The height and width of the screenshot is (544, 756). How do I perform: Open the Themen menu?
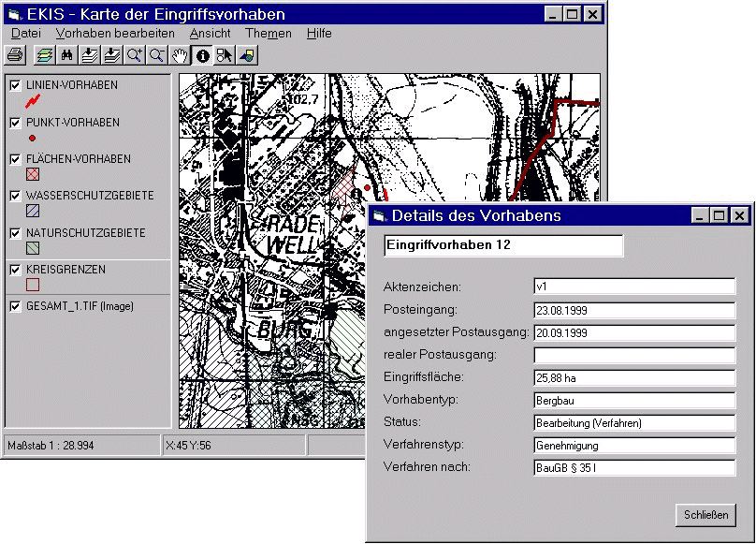tap(269, 33)
